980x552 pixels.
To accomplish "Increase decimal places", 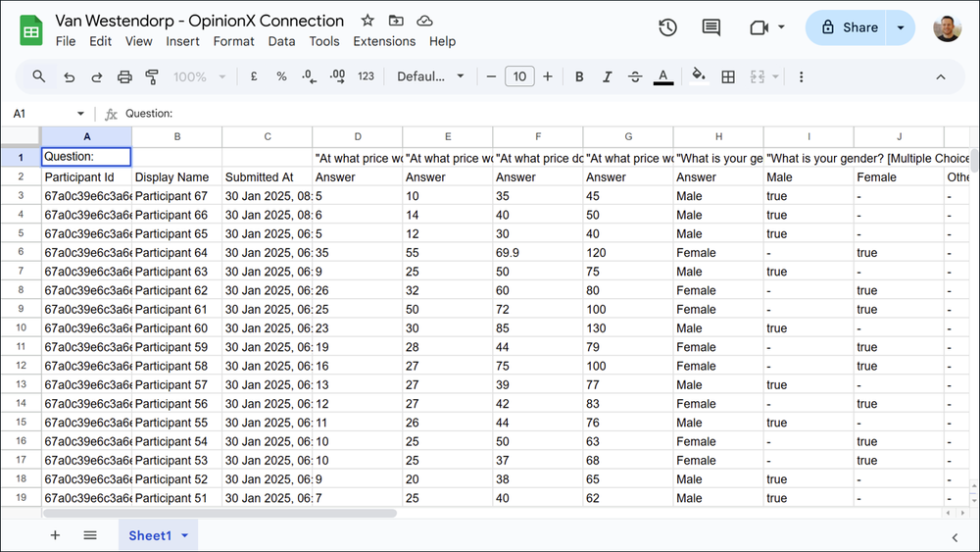I will [337, 76].
